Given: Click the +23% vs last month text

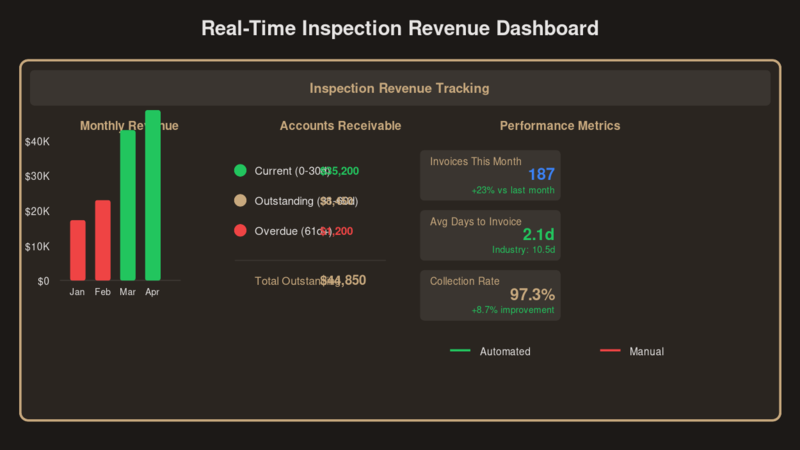Looking at the screenshot, I should [513, 190].
